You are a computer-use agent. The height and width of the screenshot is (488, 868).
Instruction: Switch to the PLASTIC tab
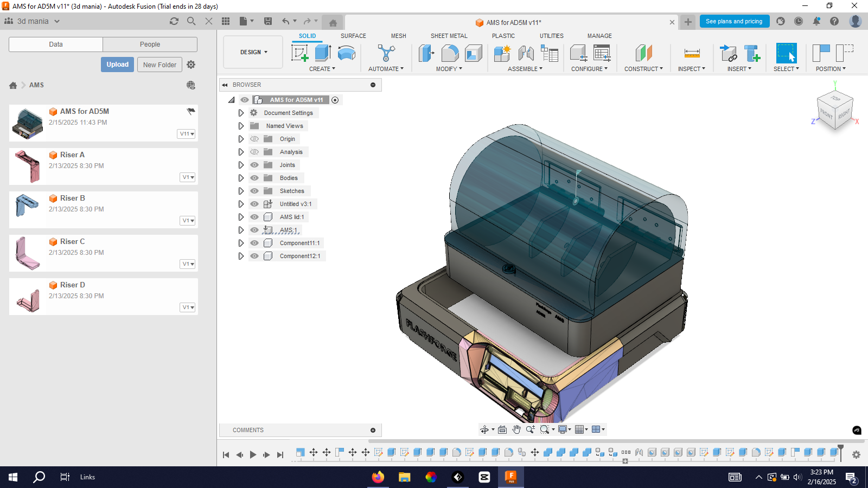coord(503,36)
